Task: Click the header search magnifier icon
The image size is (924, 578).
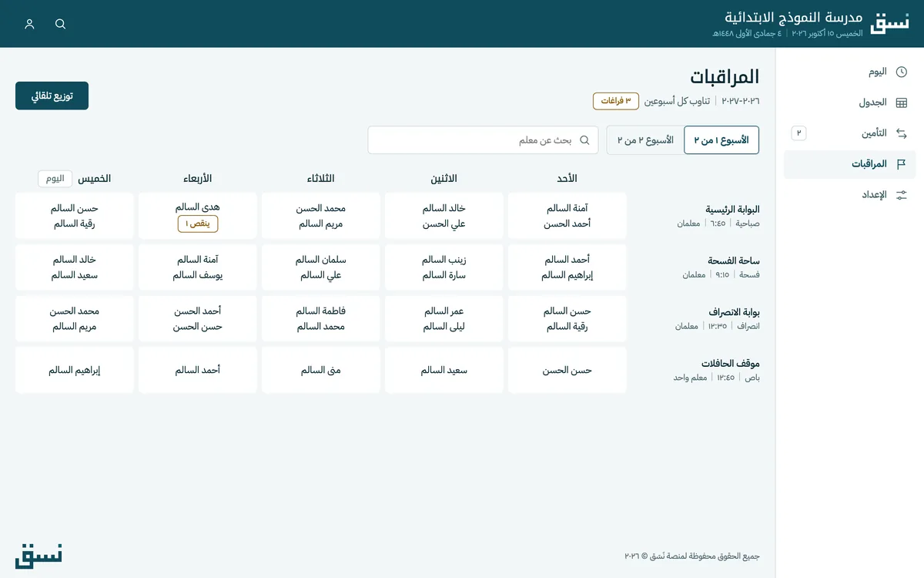Action: (61, 24)
